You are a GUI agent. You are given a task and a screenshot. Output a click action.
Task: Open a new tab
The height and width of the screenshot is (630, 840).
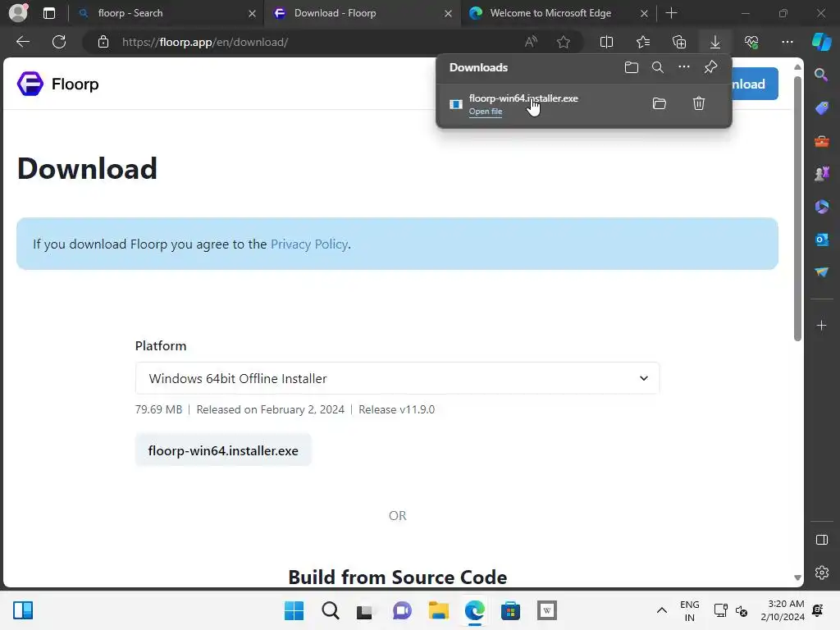(671, 13)
